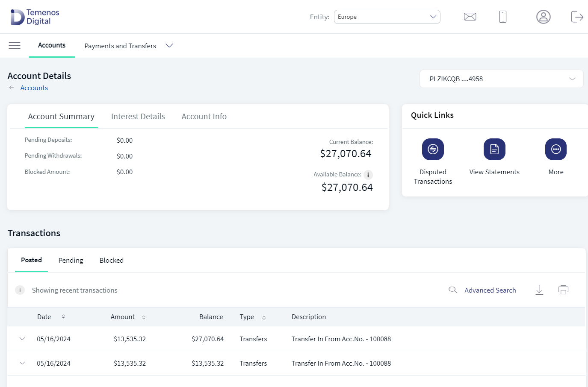The image size is (588, 387).
Task: Click the Balance column header
Action: (x=211, y=317)
